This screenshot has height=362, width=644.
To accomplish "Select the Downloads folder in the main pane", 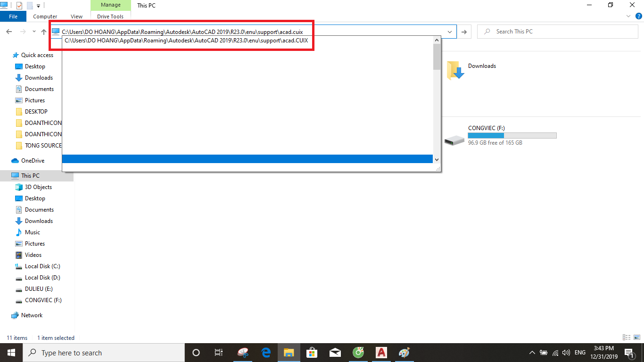I will click(x=471, y=70).
